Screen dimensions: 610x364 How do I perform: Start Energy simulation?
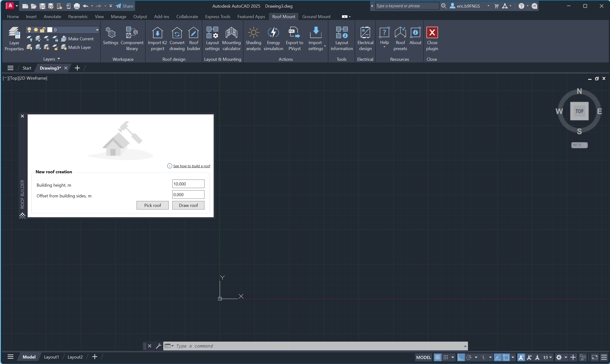[x=273, y=39]
